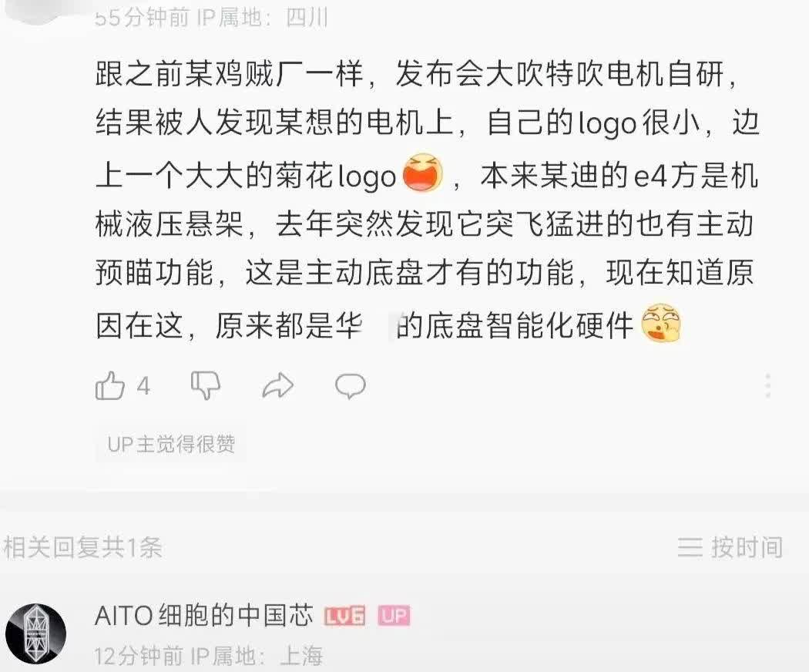The width and height of the screenshot is (809, 672).
Task: Click the like count number 4
Action: tap(143, 386)
